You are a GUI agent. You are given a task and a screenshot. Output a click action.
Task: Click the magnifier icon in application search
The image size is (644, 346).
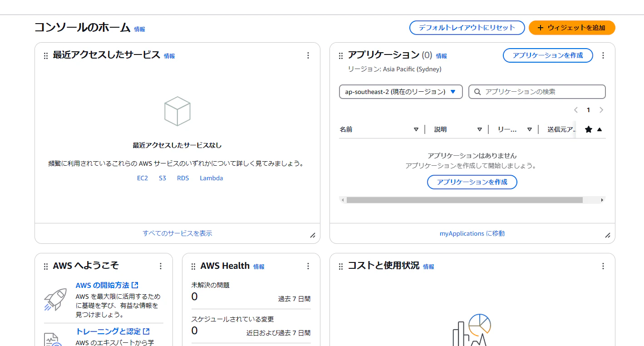point(477,92)
